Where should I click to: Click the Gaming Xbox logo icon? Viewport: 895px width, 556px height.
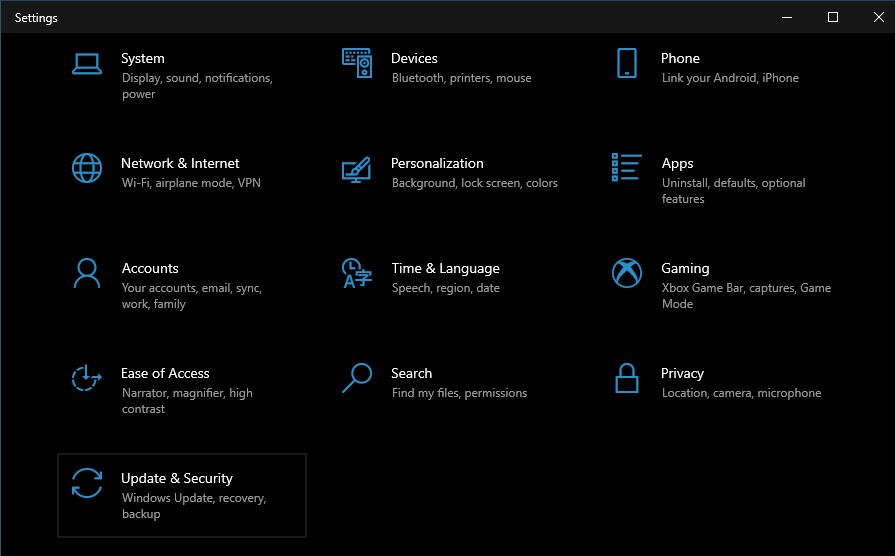tap(627, 273)
